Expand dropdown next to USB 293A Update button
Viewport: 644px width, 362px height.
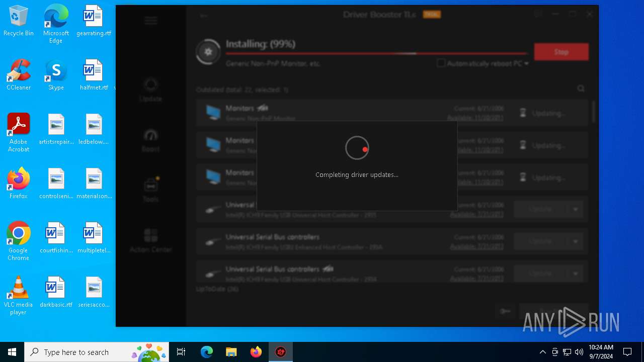575,241
